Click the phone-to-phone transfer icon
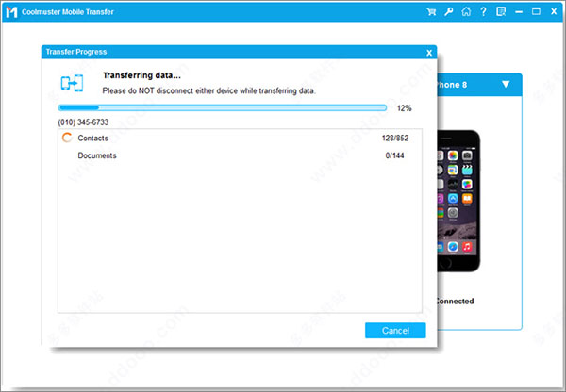566x392 pixels. click(72, 83)
